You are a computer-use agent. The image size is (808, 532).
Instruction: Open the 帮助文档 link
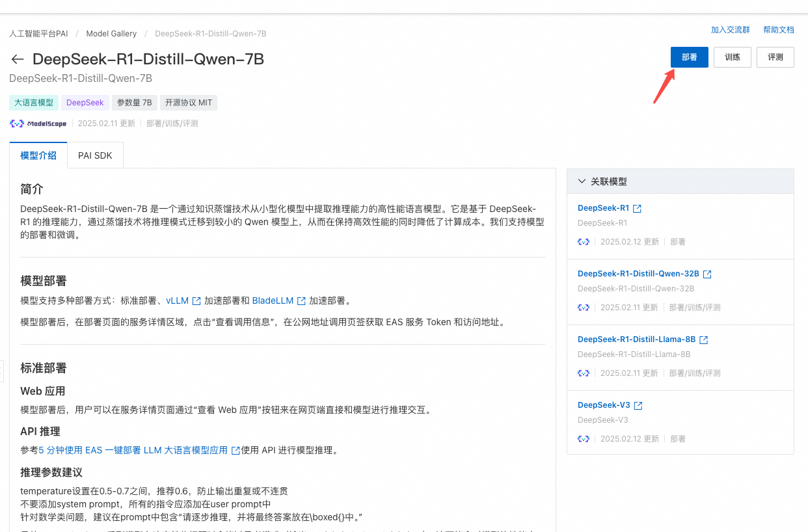(x=778, y=30)
